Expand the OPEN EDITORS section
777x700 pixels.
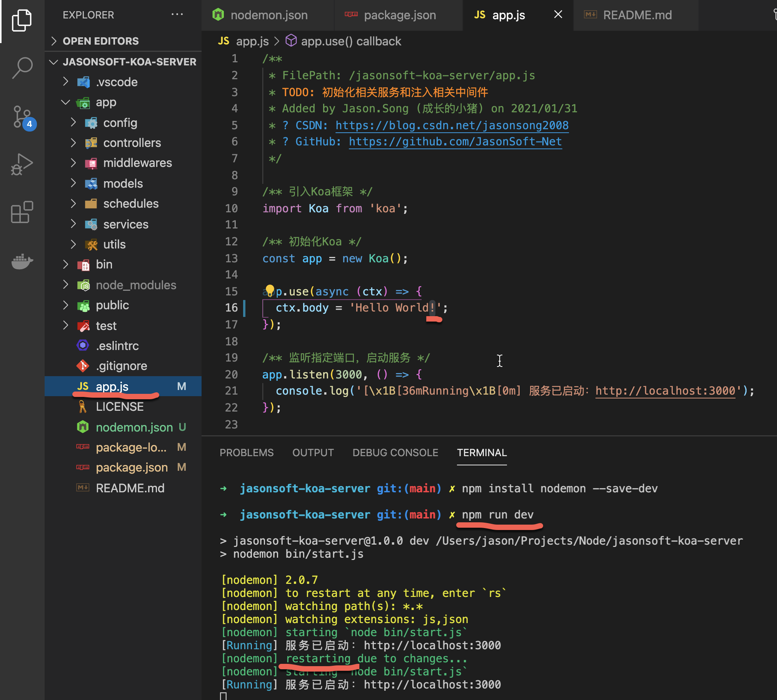(100, 41)
